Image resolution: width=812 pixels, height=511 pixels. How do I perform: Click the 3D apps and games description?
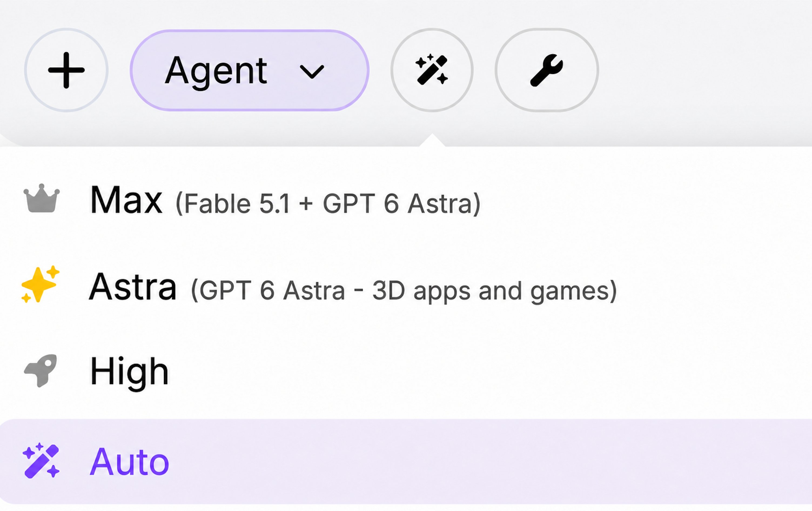click(x=404, y=291)
